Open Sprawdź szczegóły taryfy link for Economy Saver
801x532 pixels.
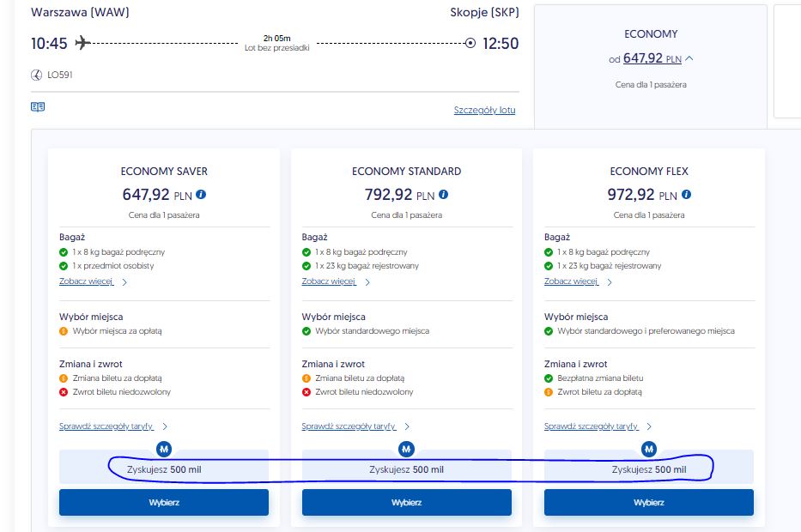[106, 426]
